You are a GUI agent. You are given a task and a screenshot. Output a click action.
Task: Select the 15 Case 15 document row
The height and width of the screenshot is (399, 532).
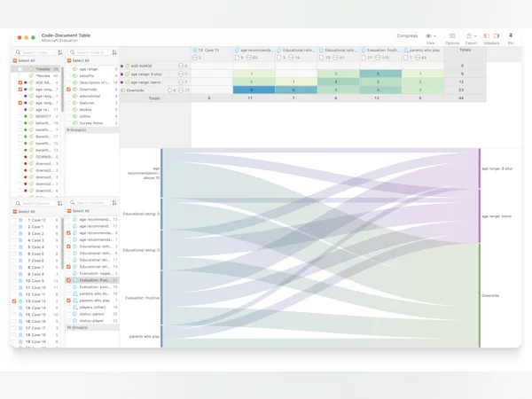click(35, 315)
